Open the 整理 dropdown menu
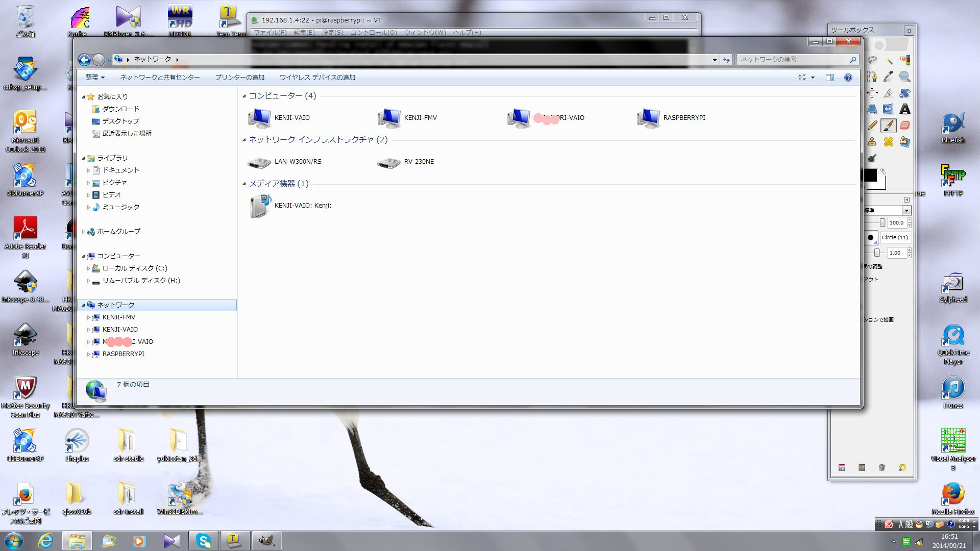 click(95, 78)
